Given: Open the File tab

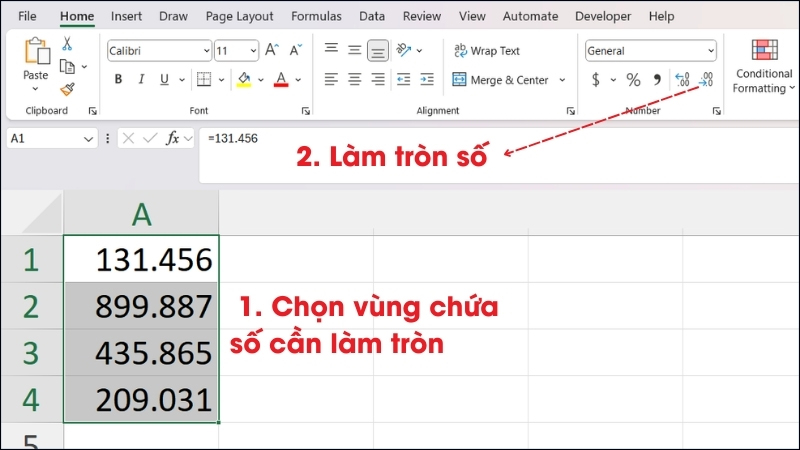Looking at the screenshot, I should (27, 16).
